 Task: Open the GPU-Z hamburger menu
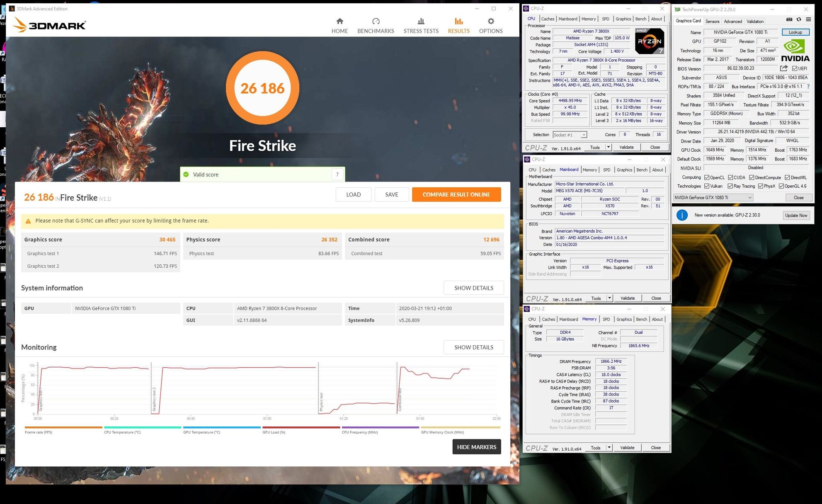pos(808,19)
